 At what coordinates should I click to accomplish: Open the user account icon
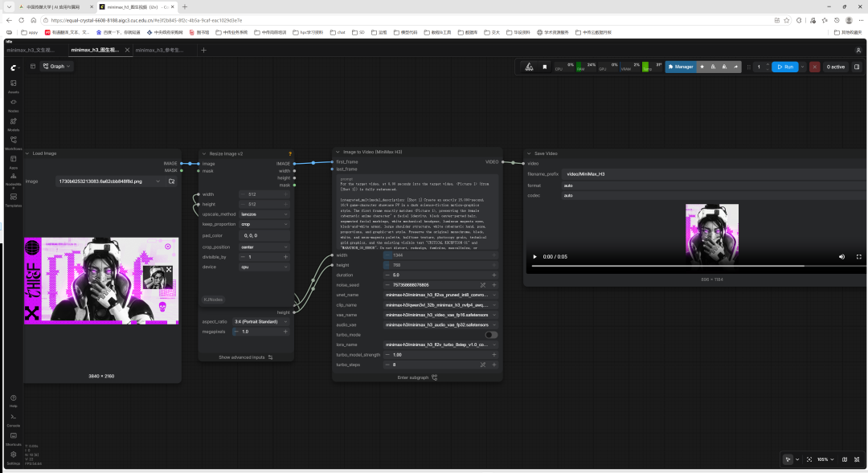(858, 50)
